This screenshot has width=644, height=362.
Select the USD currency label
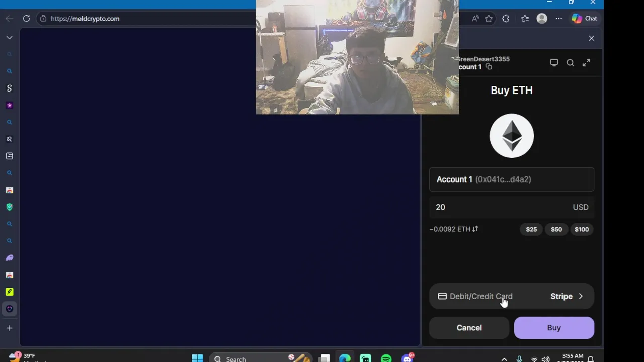580,207
